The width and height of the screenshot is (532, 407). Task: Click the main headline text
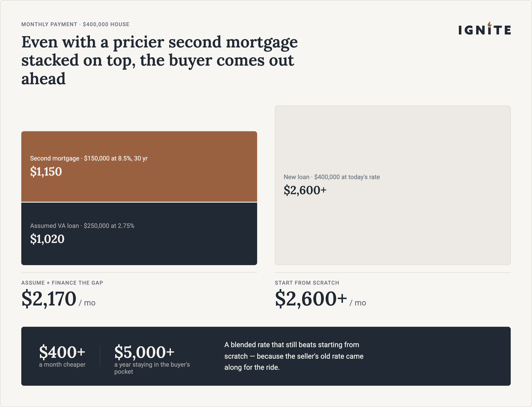point(159,60)
